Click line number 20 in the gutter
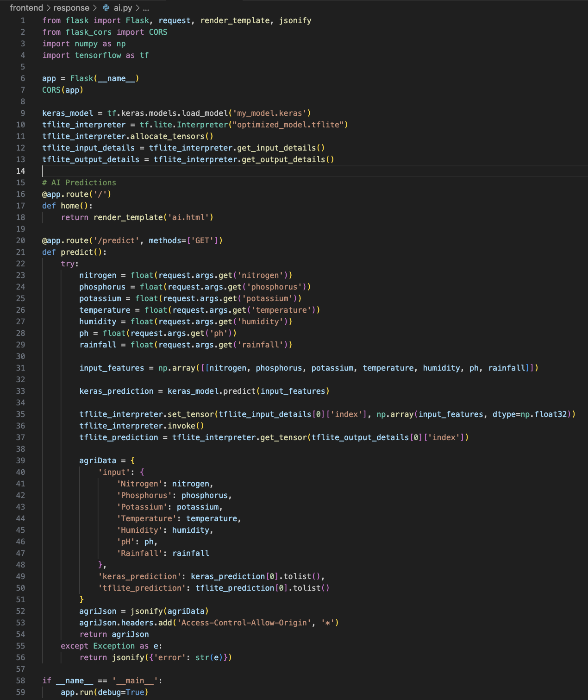The image size is (588, 700). coord(21,240)
